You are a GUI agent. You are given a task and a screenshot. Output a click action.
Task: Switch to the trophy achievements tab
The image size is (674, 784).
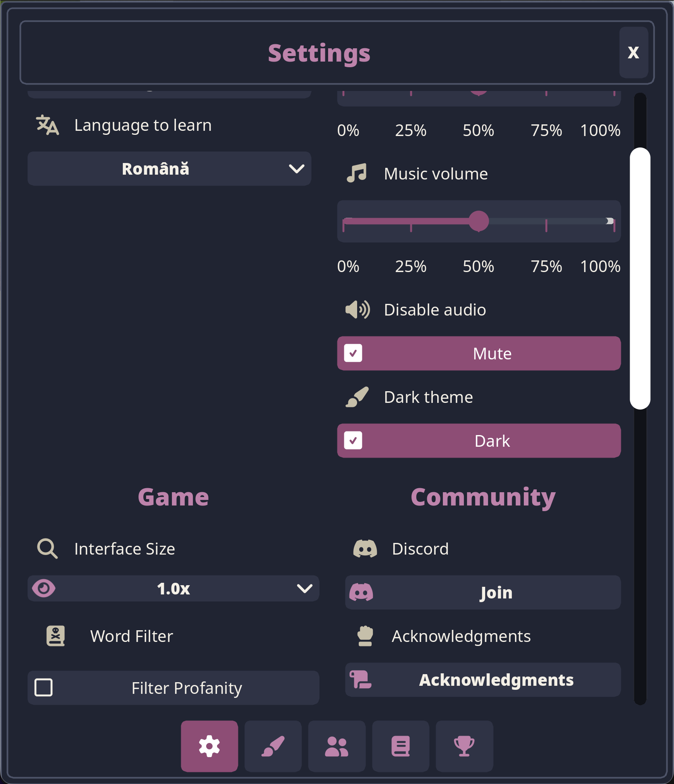[464, 746]
